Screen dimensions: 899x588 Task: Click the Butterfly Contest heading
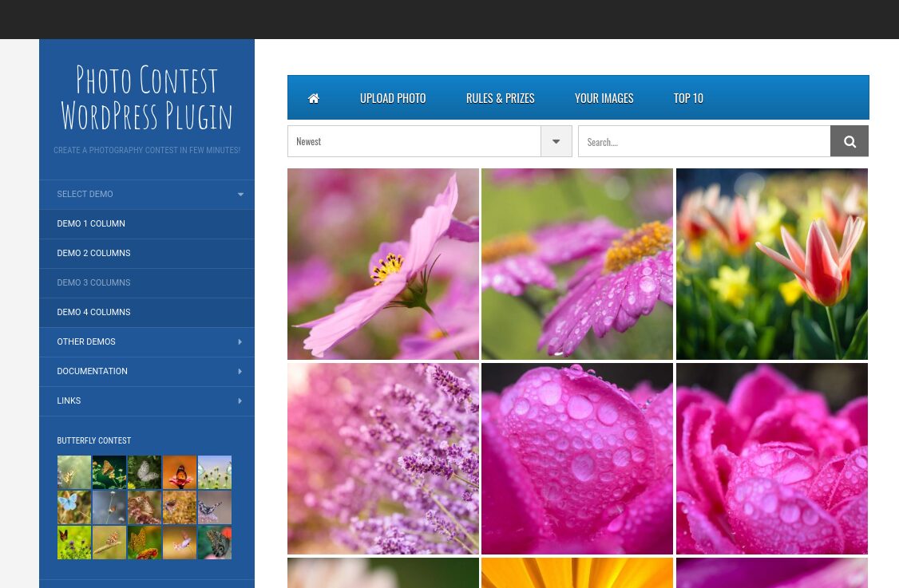coord(94,440)
